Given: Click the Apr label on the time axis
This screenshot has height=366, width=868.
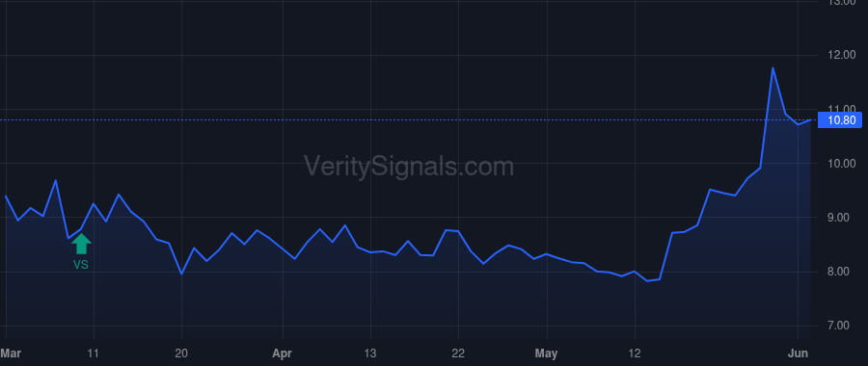Looking at the screenshot, I should (x=283, y=353).
